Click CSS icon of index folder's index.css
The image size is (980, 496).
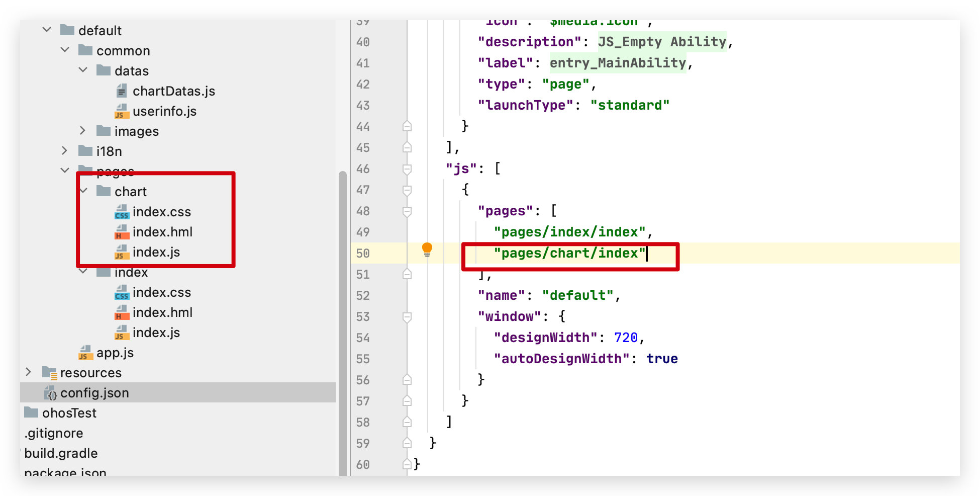122,292
